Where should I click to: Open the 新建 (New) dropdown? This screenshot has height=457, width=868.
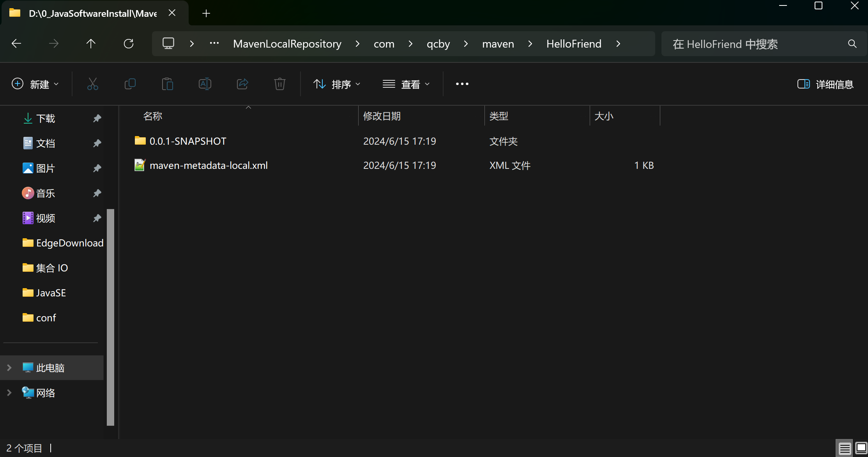click(35, 84)
